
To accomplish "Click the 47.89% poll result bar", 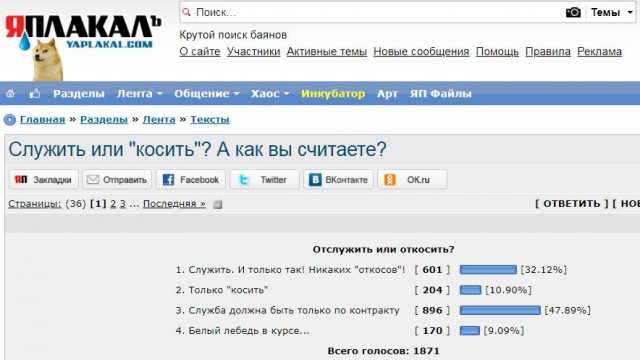I will coord(500,310).
